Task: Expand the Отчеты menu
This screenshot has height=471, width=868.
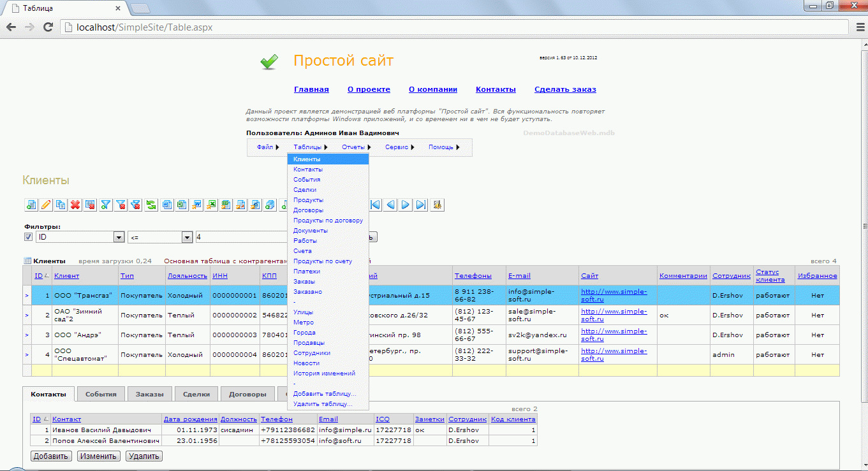Action: click(x=356, y=147)
